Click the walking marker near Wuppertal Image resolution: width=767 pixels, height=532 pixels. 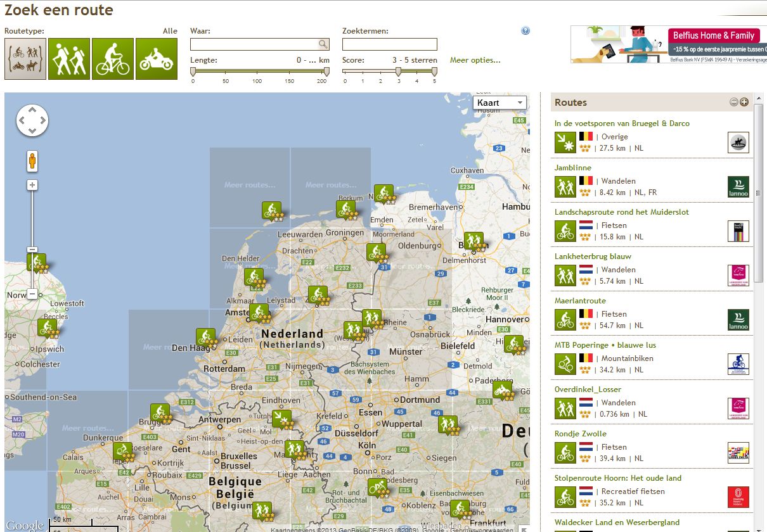(448, 425)
